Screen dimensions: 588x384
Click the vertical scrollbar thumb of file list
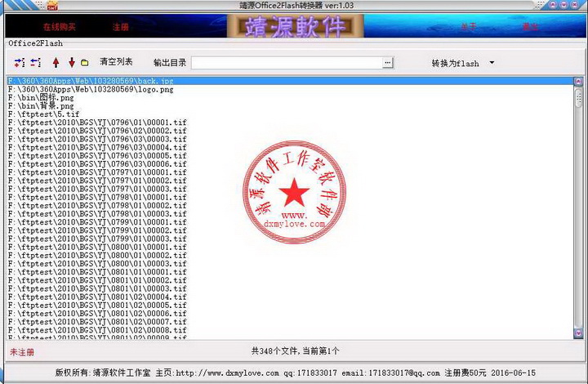pos(578,97)
